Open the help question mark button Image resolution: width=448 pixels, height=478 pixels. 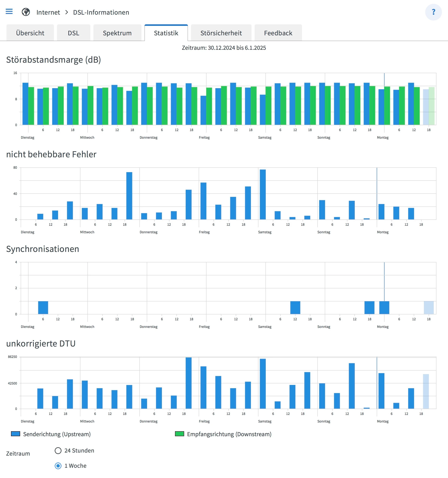pos(433,12)
